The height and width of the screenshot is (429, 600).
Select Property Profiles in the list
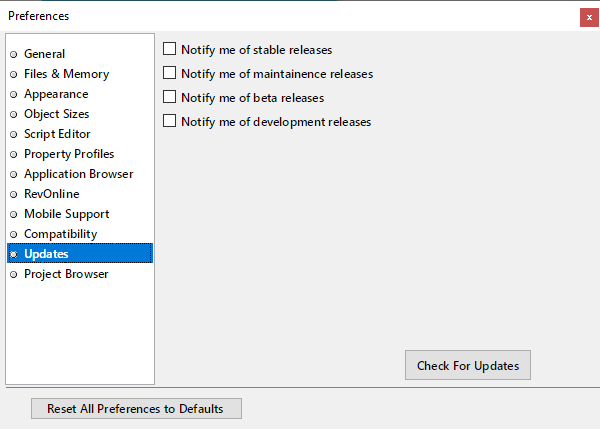click(69, 154)
